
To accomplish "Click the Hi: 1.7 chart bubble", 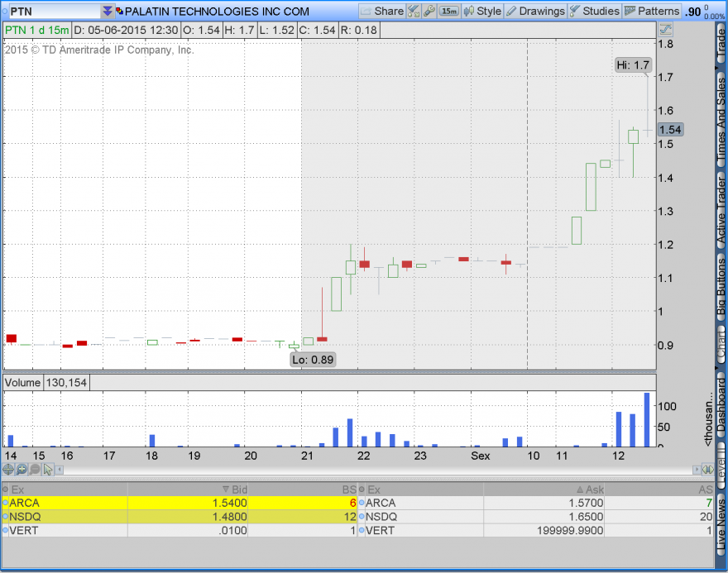I will click(x=633, y=65).
